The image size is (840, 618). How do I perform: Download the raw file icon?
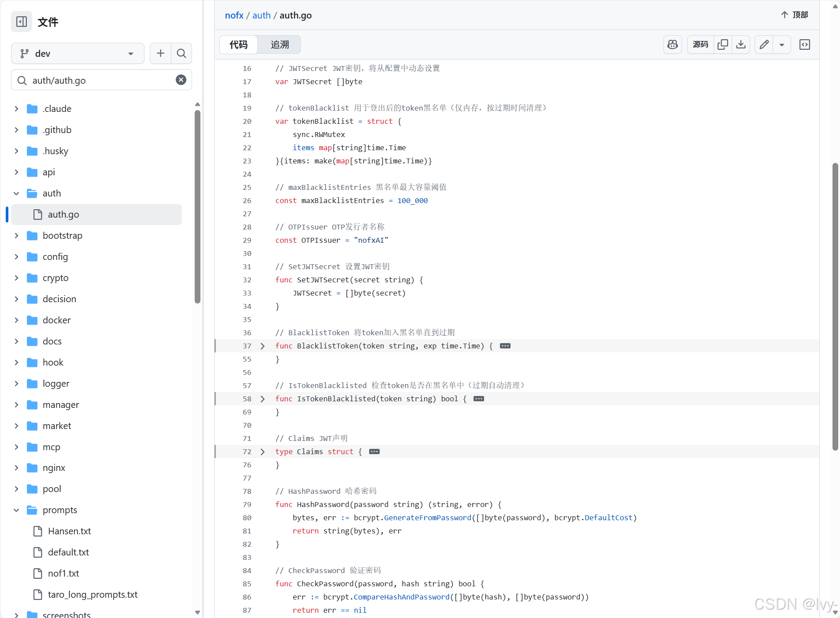click(741, 44)
